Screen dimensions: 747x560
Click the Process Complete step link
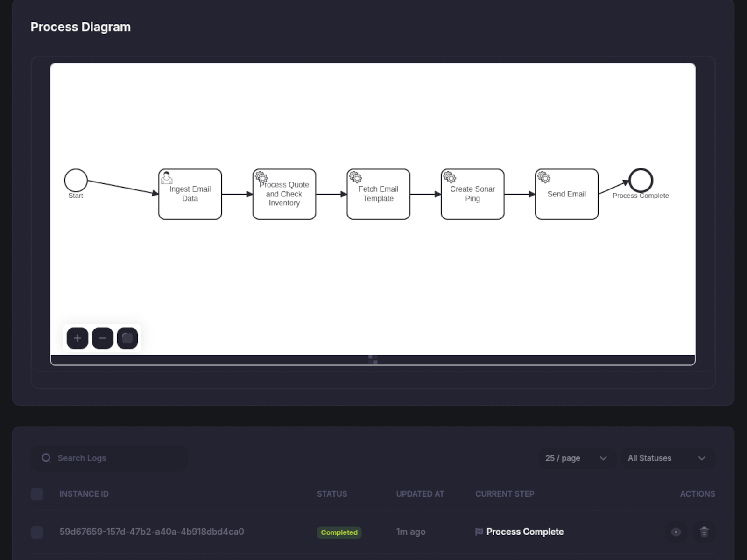click(x=525, y=532)
